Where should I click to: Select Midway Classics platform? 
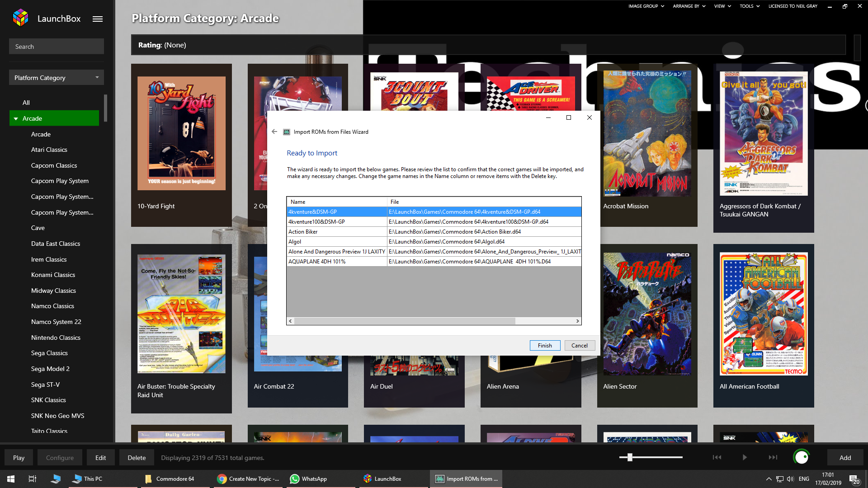53,291
